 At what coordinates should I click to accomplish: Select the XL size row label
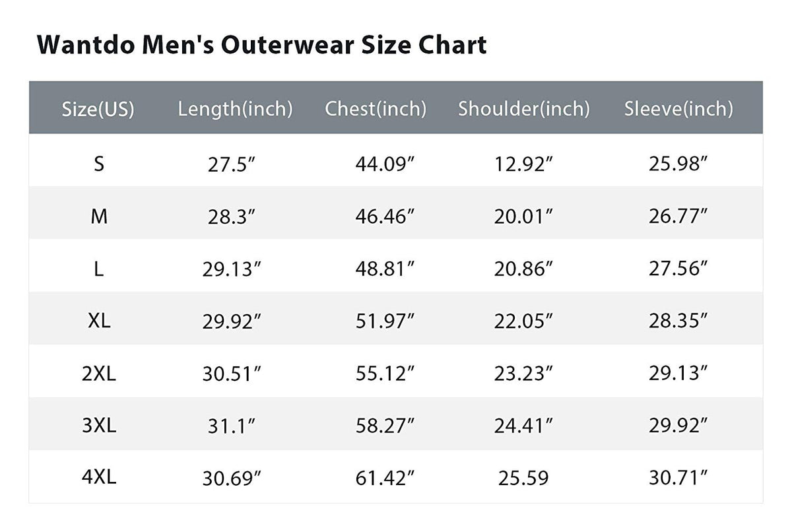click(x=98, y=321)
